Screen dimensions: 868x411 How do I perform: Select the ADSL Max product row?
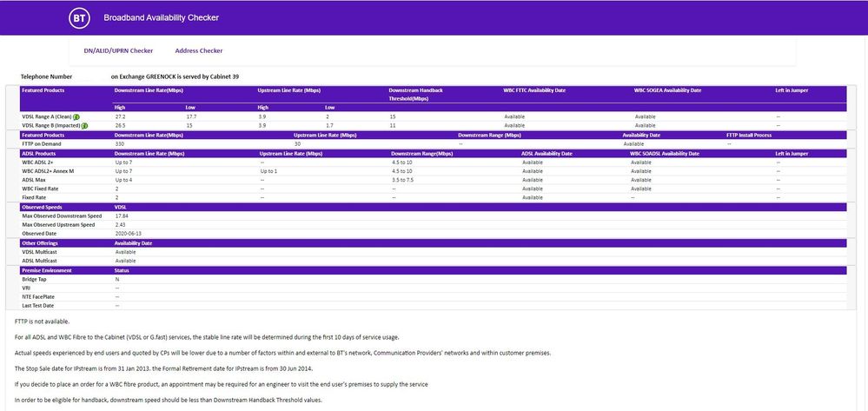pos(35,180)
